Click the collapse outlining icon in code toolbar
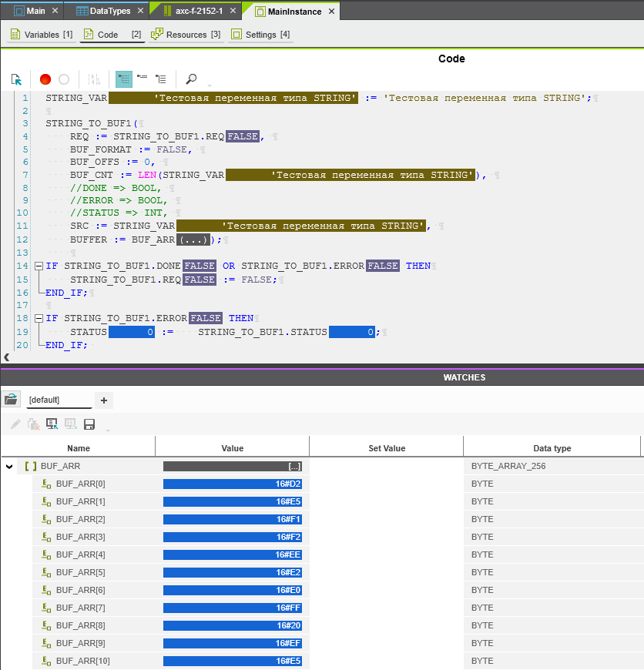The image size is (644, 670). 143,79
